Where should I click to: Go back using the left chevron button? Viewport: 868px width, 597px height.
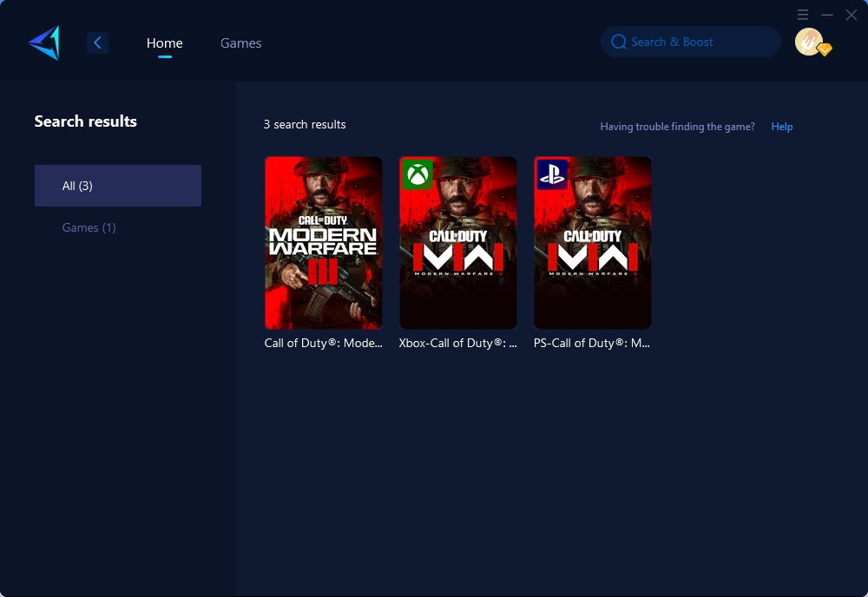(97, 43)
